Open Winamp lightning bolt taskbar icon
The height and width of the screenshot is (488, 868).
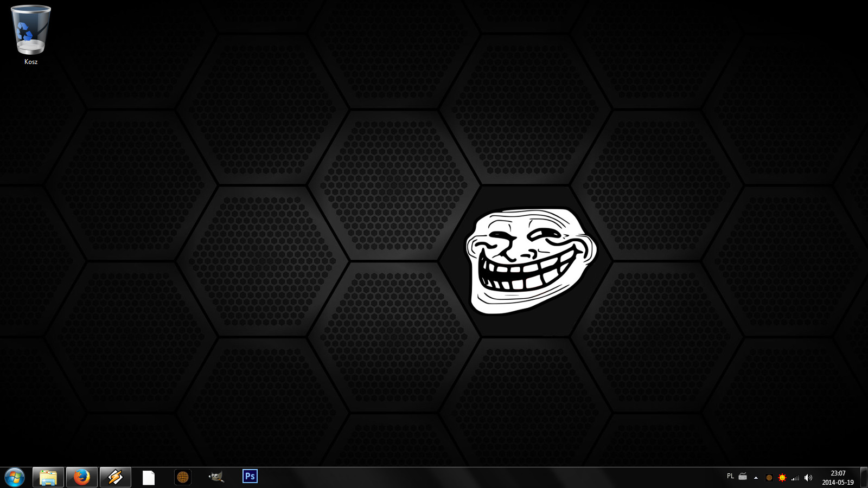[116, 477]
